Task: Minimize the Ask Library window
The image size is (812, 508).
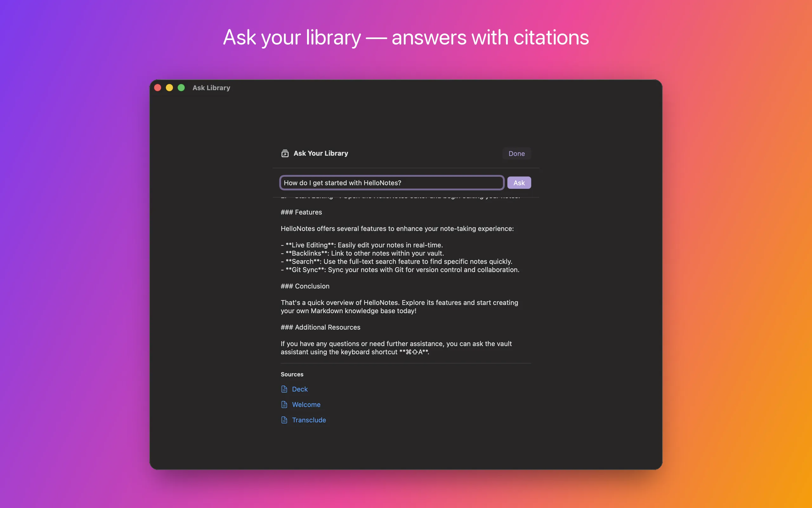Action: [169, 88]
